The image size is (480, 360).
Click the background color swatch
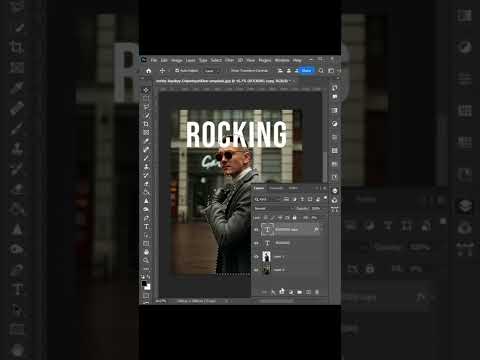coord(148,287)
